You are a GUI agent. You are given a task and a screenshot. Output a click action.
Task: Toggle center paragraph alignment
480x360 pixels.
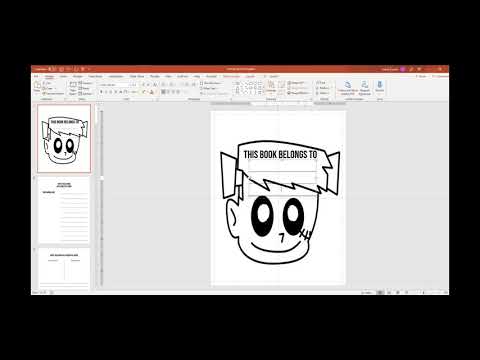coord(169,92)
